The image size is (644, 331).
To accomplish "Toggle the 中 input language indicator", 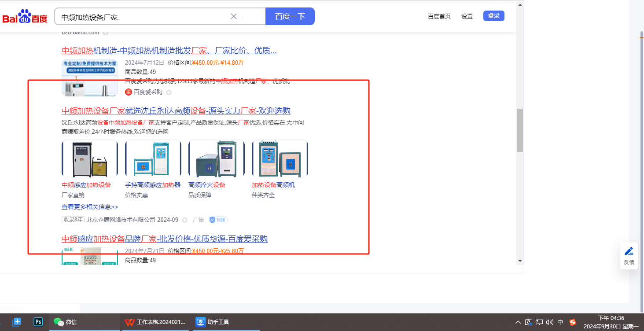I will point(560,322).
